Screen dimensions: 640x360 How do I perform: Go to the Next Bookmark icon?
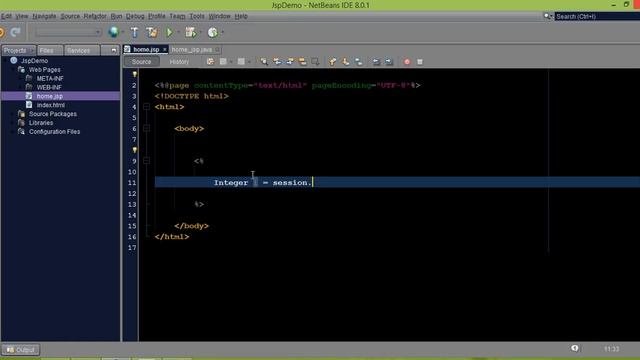(x=345, y=62)
